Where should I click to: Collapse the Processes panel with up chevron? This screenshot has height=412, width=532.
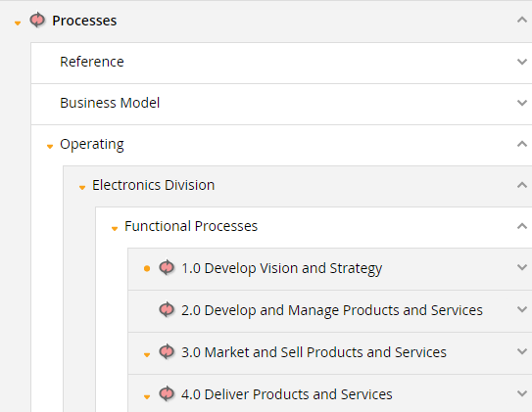[x=522, y=20]
